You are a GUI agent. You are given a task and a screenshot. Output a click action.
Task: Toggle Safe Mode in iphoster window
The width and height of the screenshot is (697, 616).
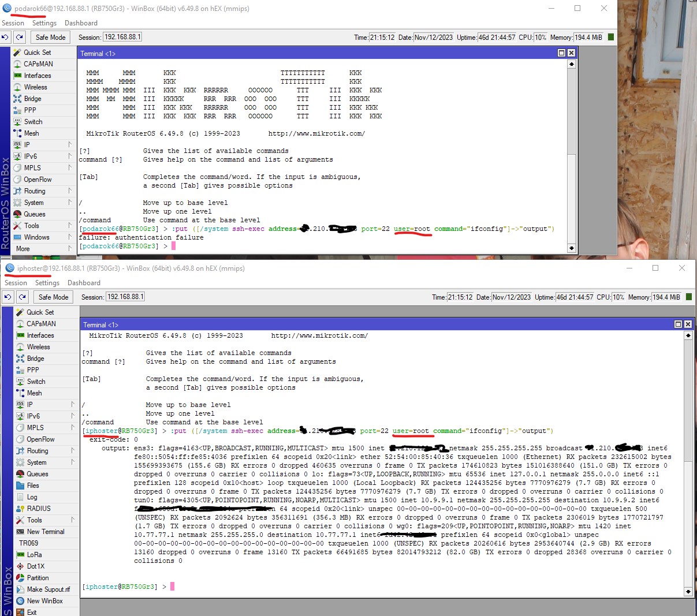coord(53,297)
